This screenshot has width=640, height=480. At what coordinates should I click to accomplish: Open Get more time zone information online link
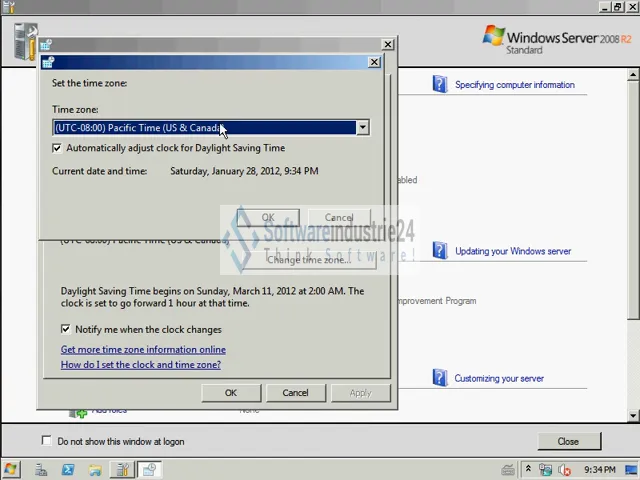[x=143, y=350]
